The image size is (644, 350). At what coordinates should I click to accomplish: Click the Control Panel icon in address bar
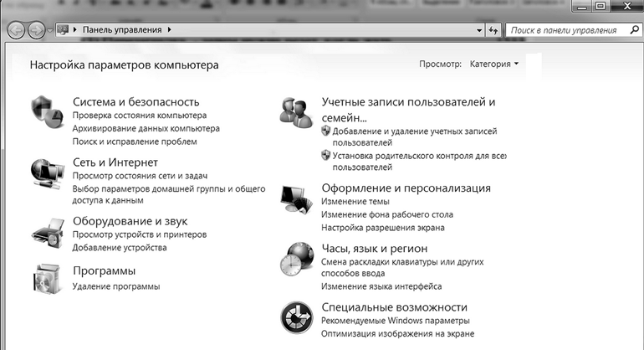pyautogui.click(x=63, y=29)
